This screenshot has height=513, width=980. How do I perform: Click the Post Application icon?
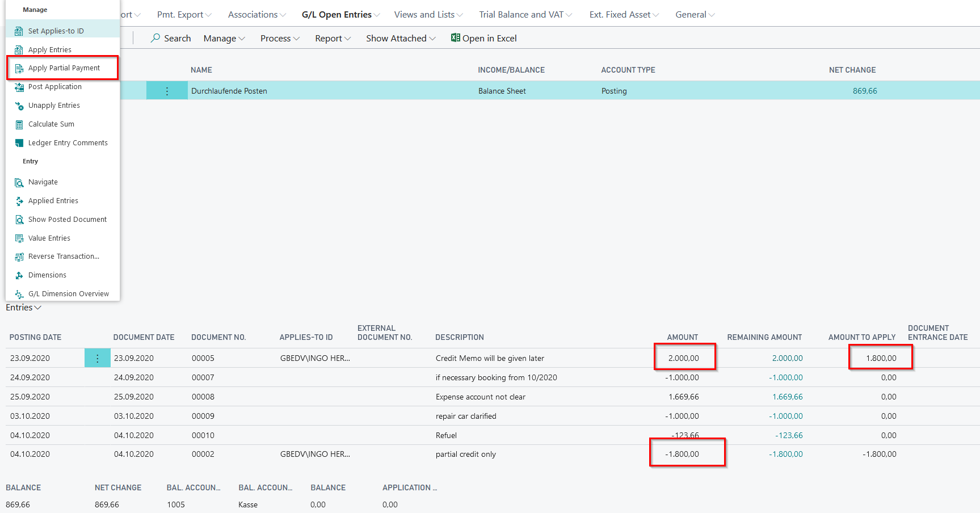[x=19, y=87]
